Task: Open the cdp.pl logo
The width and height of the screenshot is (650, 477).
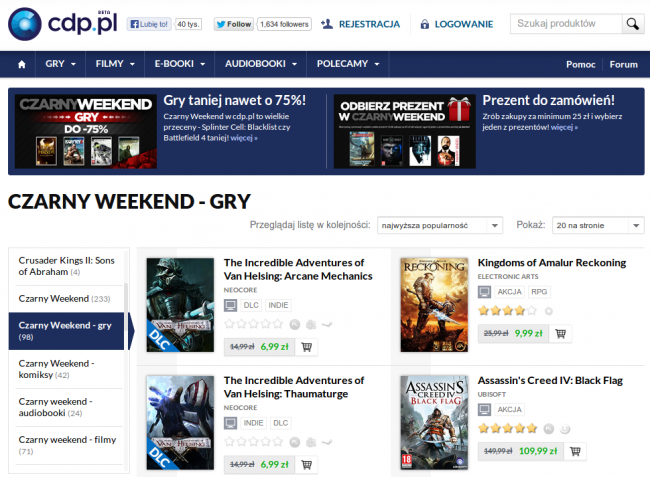Action: pos(63,24)
